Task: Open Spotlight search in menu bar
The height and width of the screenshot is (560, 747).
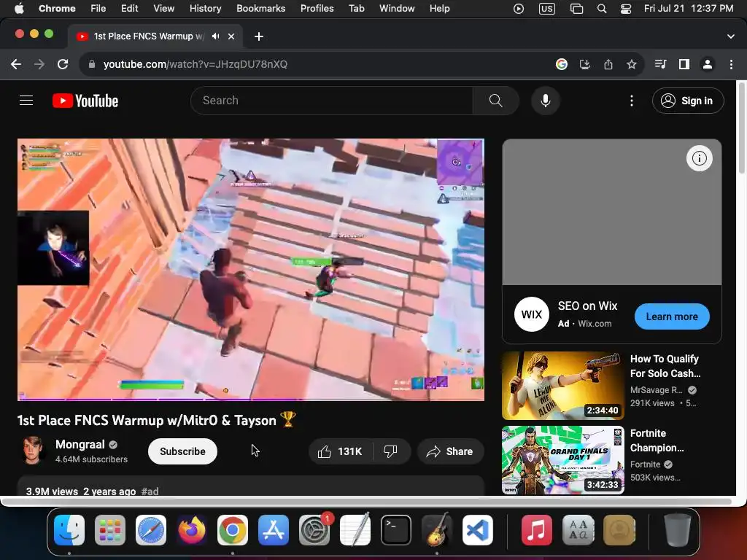Action: point(602,8)
